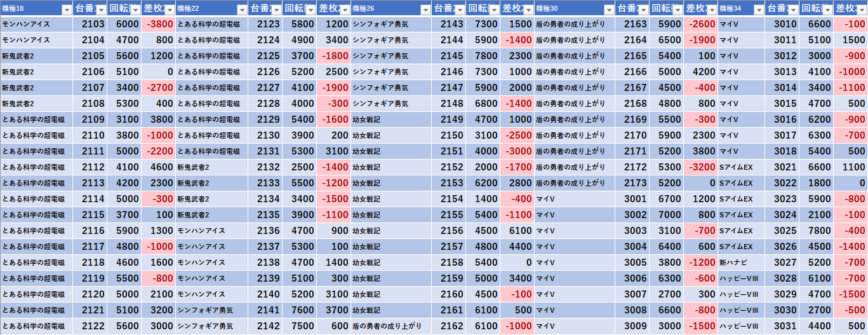Click SアイムEX cell in row 3021
This screenshot has width=868, height=335.
[741, 167]
